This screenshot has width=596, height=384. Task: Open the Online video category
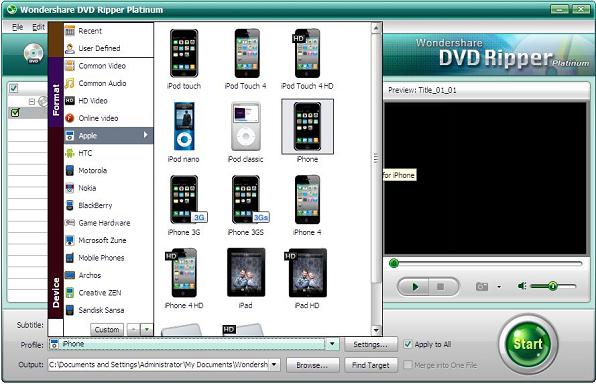point(108,118)
